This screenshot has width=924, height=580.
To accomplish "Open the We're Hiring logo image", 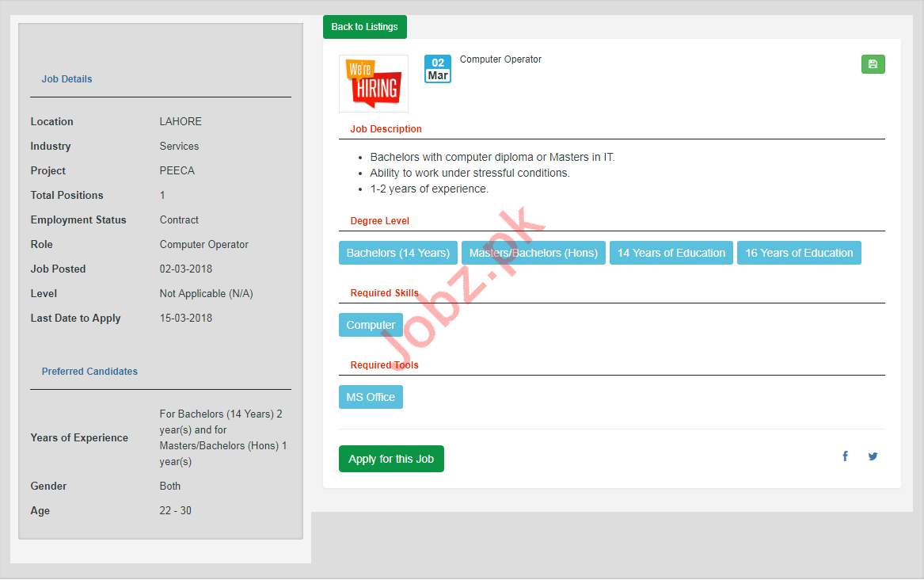I will (x=374, y=83).
